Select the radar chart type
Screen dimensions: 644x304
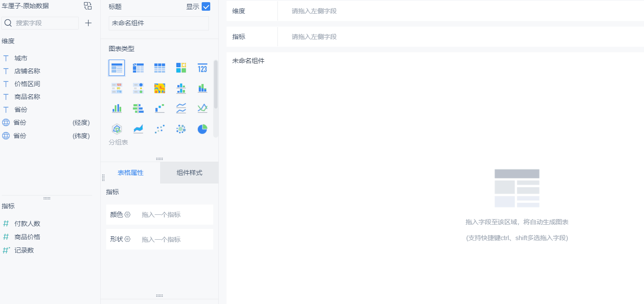[116, 129]
